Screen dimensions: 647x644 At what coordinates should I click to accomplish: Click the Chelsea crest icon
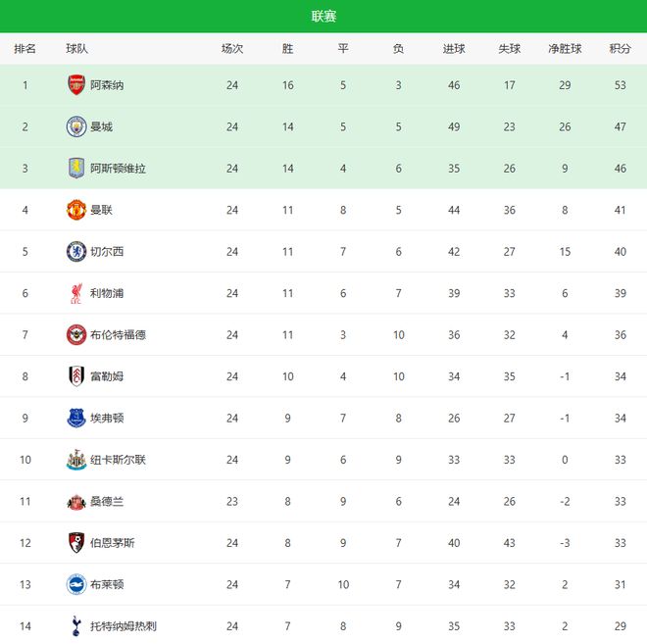[75, 252]
